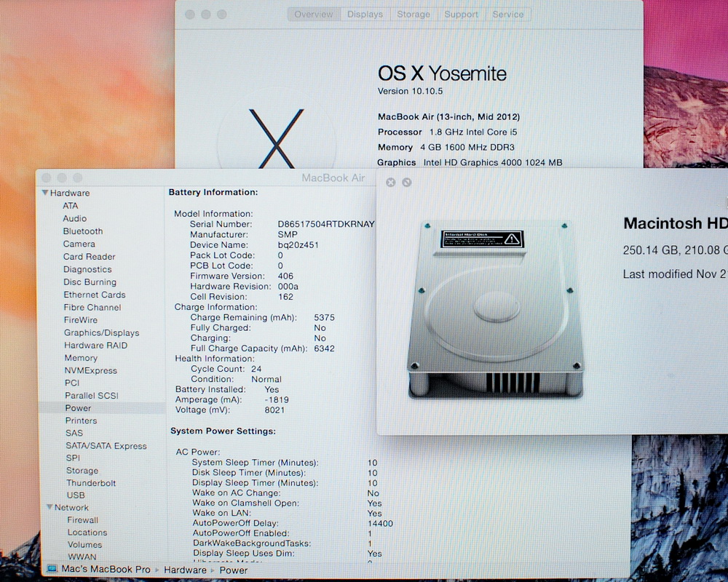
Task: Click the Amperage value -1819
Action: (277, 399)
